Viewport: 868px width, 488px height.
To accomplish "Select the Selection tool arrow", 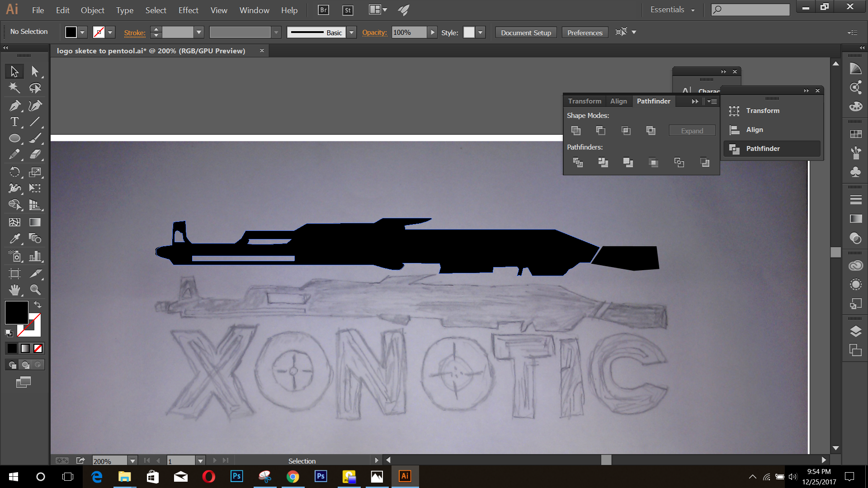I will click(14, 71).
